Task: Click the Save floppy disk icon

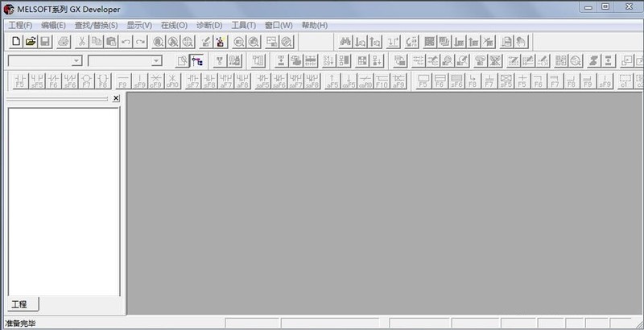Action: pos(45,42)
